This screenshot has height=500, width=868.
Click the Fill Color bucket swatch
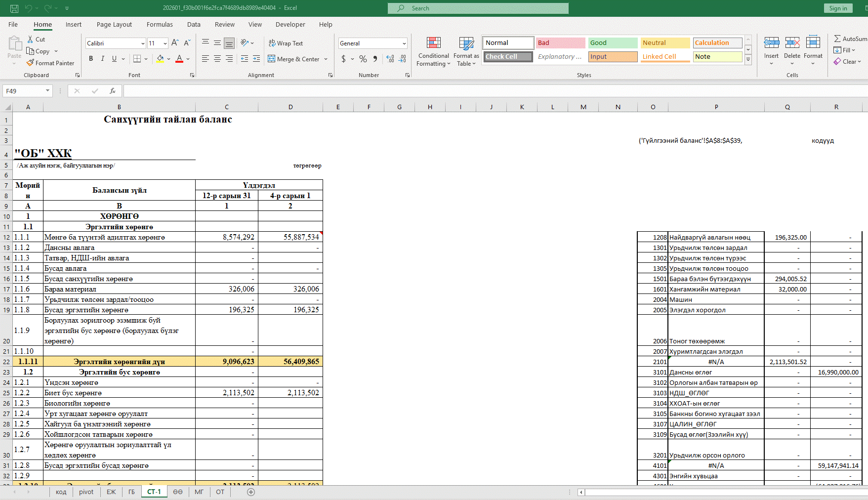160,59
